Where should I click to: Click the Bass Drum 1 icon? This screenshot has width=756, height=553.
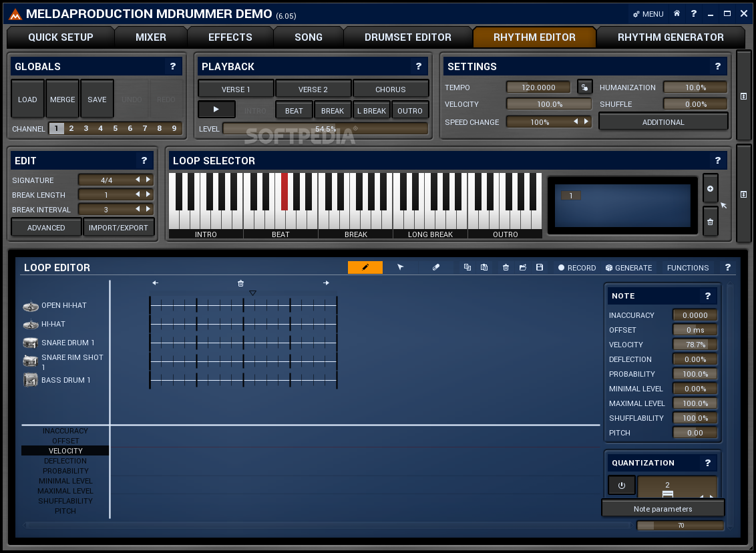[x=30, y=380]
